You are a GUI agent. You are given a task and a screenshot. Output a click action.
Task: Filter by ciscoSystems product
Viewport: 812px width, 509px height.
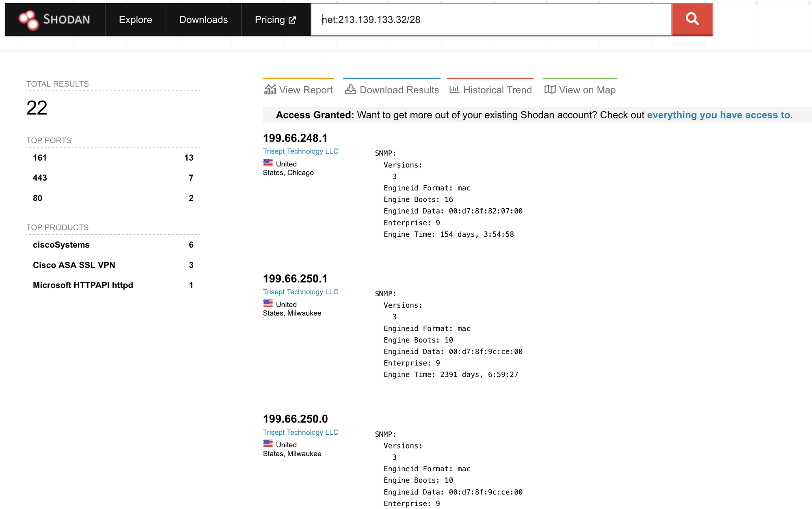pyautogui.click(x=61, y=245)
